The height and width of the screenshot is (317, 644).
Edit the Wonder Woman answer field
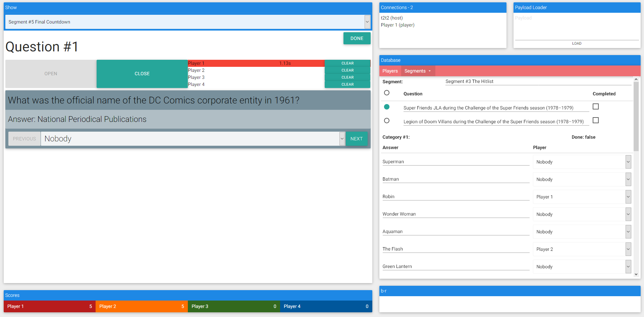click(x=456, y=214)
